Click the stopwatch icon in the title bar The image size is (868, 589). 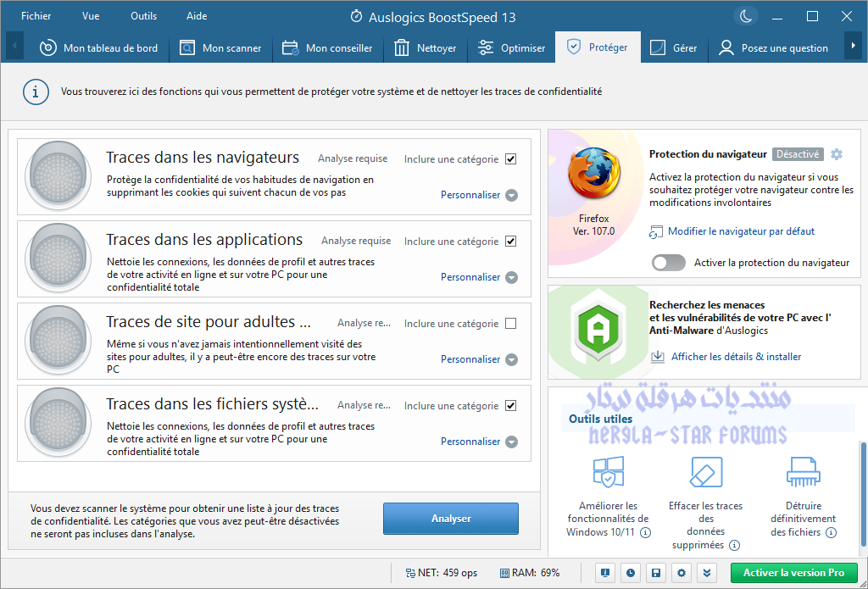click(357, 17)
